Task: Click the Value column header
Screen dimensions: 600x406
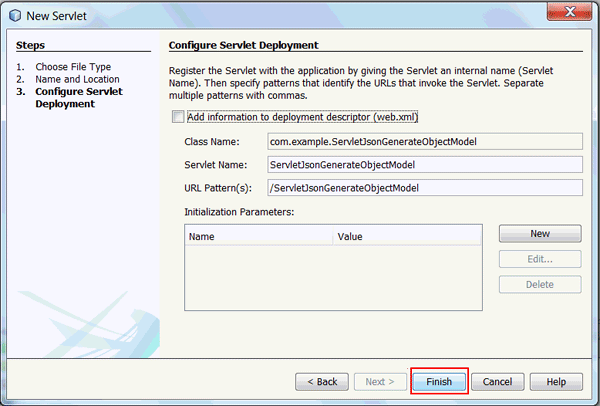Action: coord(407,237)
